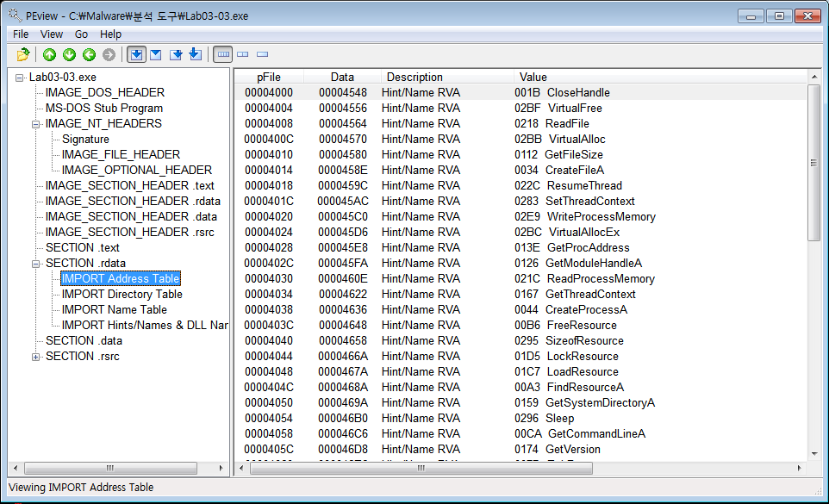Select IMAGE_SECTION_HEADER .text
Image resolution: width=829 pixels, height=504 pixels.
coord(129,185)
